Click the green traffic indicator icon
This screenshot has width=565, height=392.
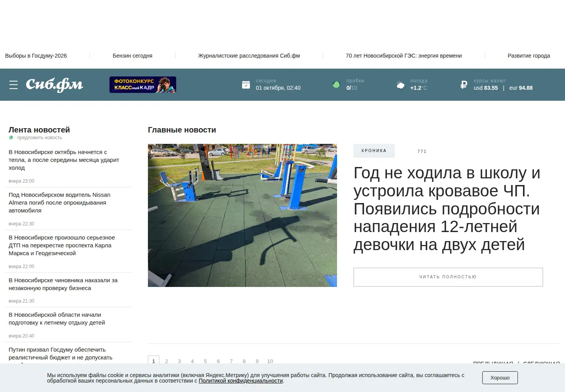coord(336,84)
